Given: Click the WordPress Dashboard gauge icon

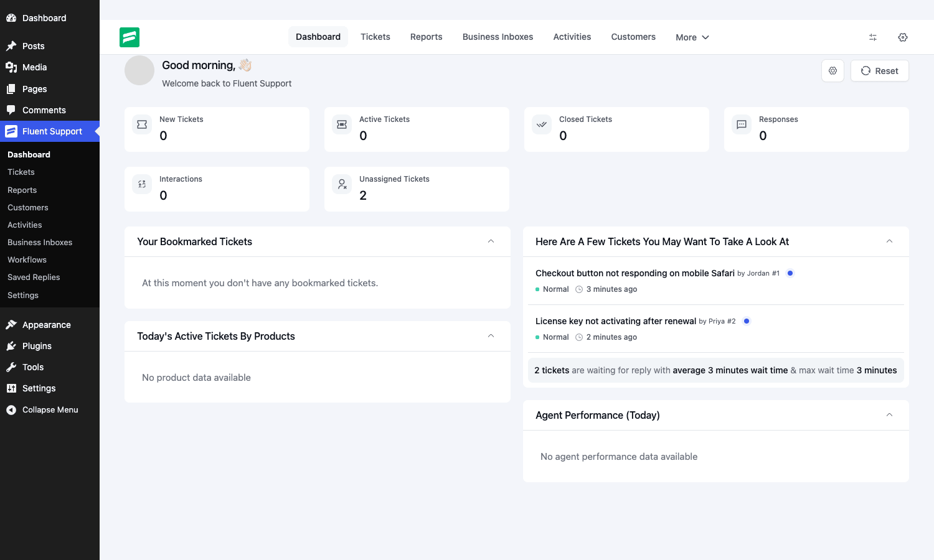Looking at the screenshot, I should point(11,18).
